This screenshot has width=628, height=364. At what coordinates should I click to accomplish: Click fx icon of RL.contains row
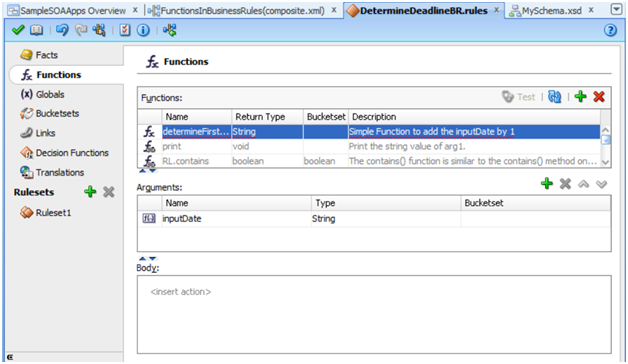point(149,161)
